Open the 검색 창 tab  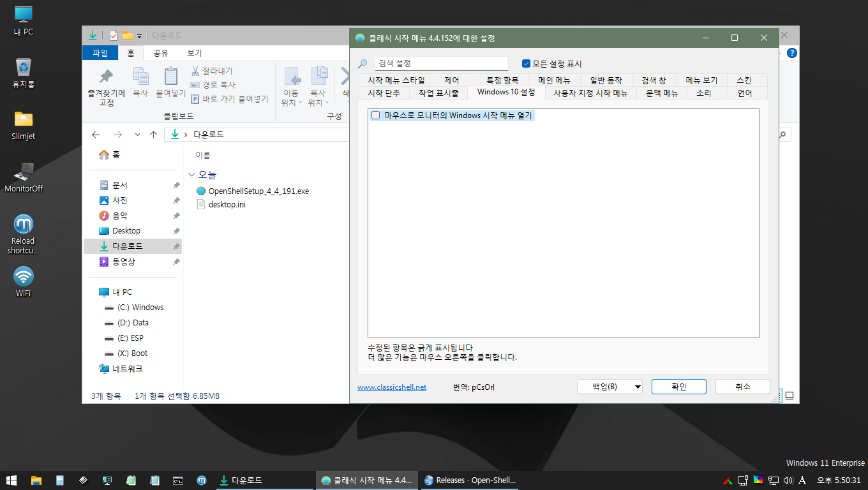click(x=654, y=80)
